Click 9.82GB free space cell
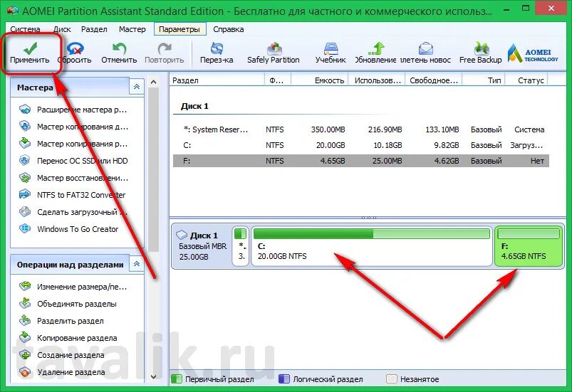Viewport: 572px width, 392px height. pyautogui.click(x=447, y=145)
